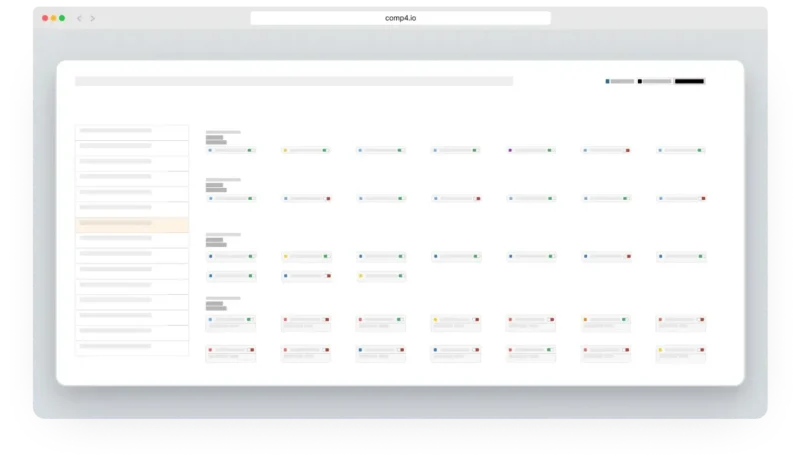The image size is (801, 464).
Task: Select the topmost sidebar list row
Action: (132, 132)
